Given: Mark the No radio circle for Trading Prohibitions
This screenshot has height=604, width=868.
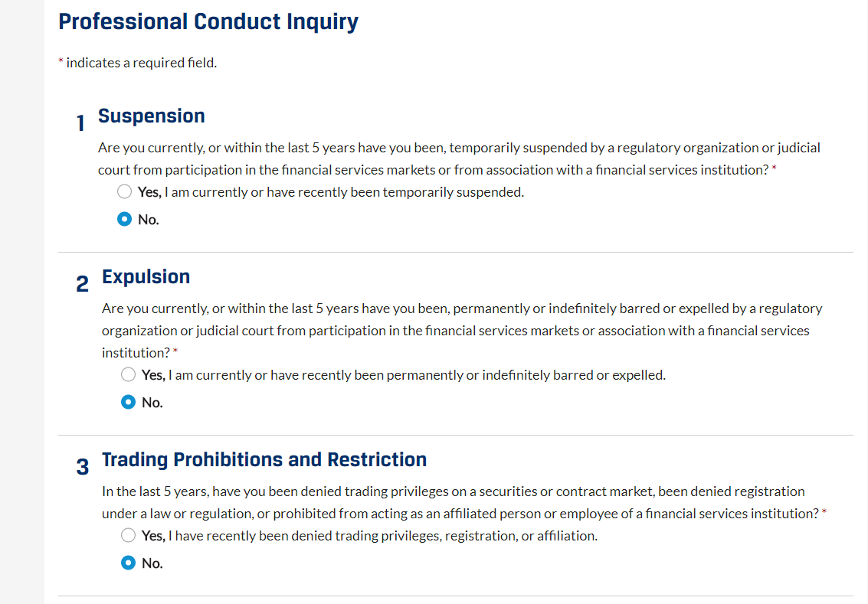Looking at the screenshot, I should (x=129, y=563).
